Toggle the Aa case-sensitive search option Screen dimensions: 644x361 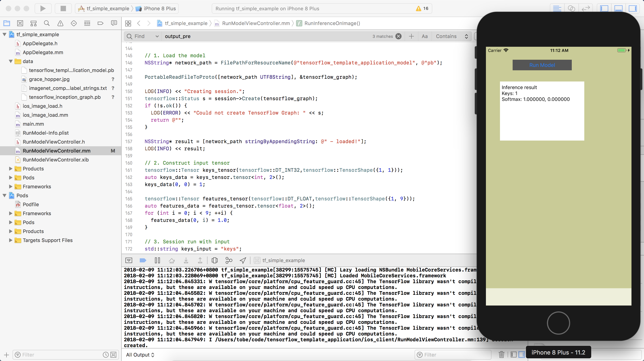click(424, 36)
